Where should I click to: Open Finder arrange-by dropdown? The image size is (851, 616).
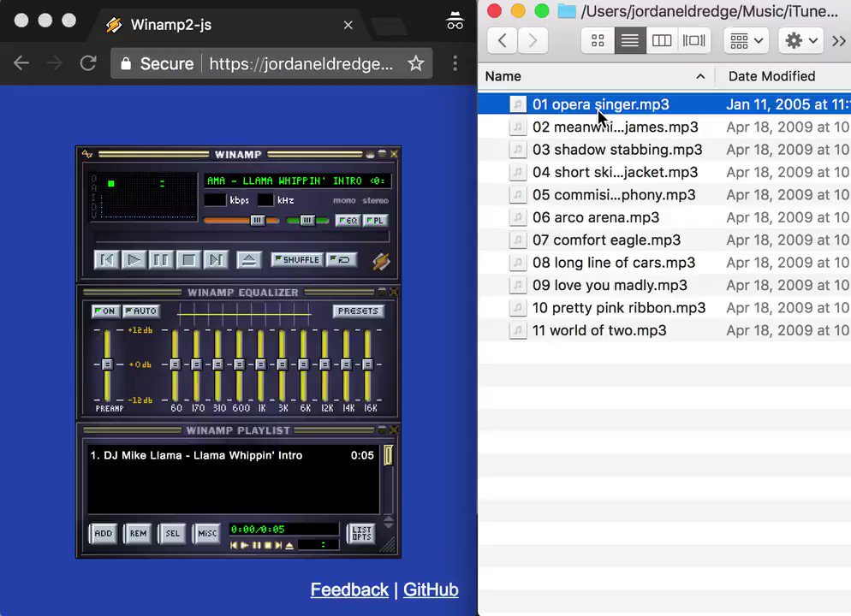coord(747,40)
